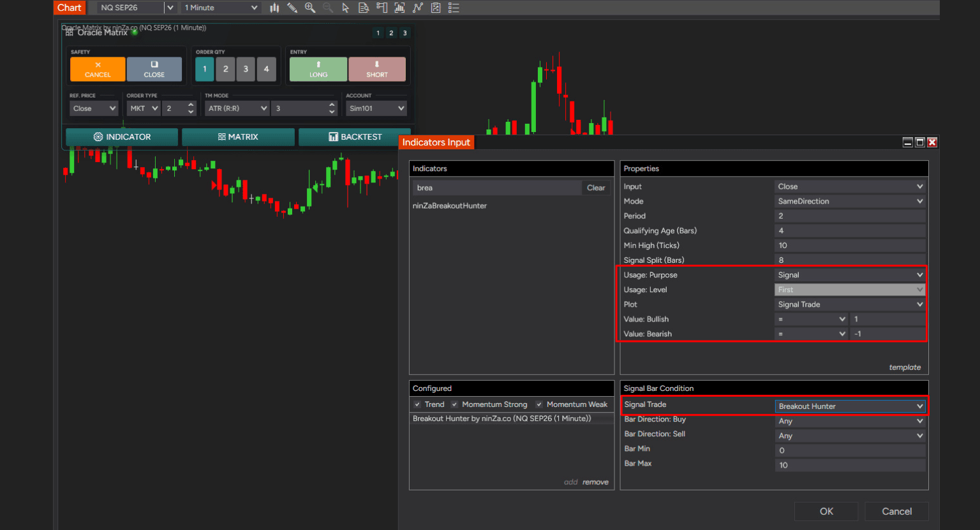Click the green LONG entry button

point(318,69)
